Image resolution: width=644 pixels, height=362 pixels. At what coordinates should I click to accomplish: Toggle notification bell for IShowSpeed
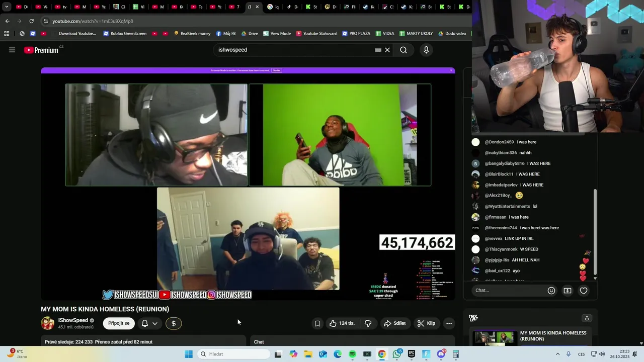[145, 323]
